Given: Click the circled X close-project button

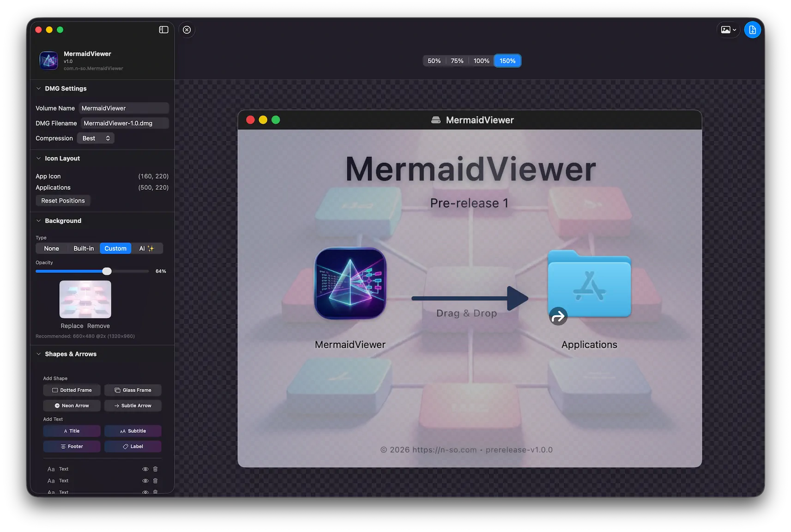Looking at the screenshot, I should 187,30.
